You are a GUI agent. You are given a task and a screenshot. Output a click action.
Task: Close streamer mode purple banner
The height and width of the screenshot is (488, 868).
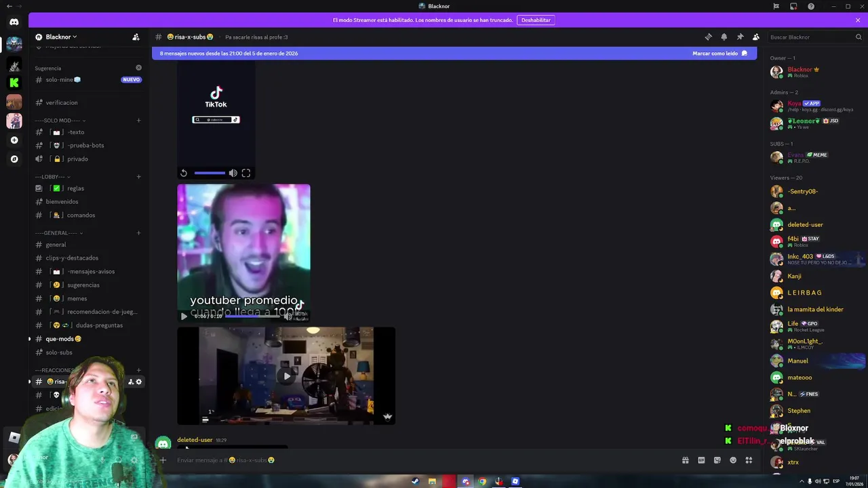[x=858, y=20]
